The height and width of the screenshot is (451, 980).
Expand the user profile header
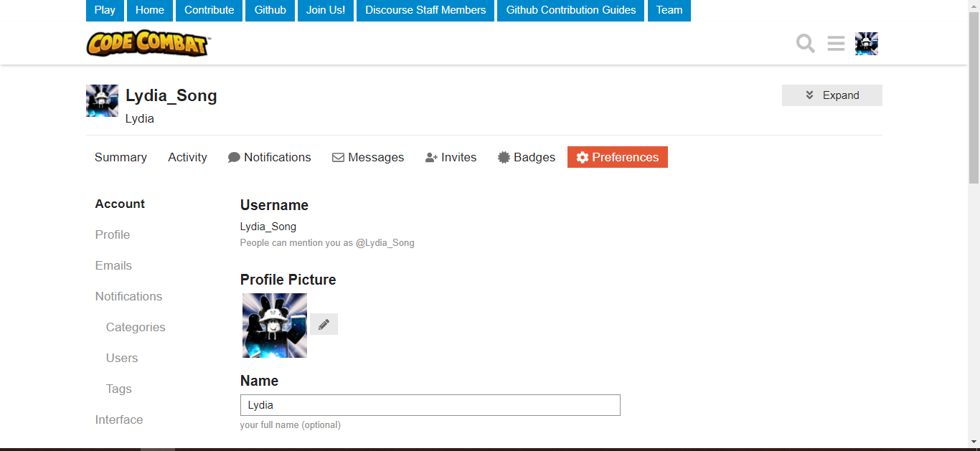(x=832, y=95)
